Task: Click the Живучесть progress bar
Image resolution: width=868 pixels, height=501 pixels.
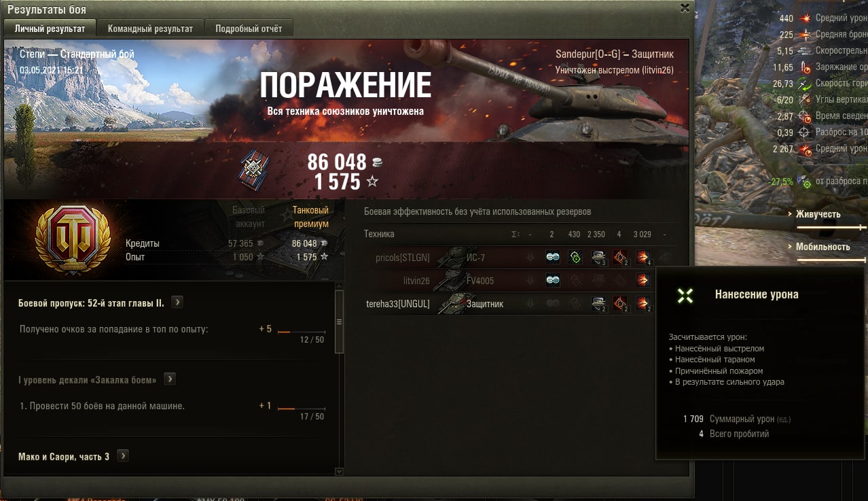Action: click(x=832, y=227)
